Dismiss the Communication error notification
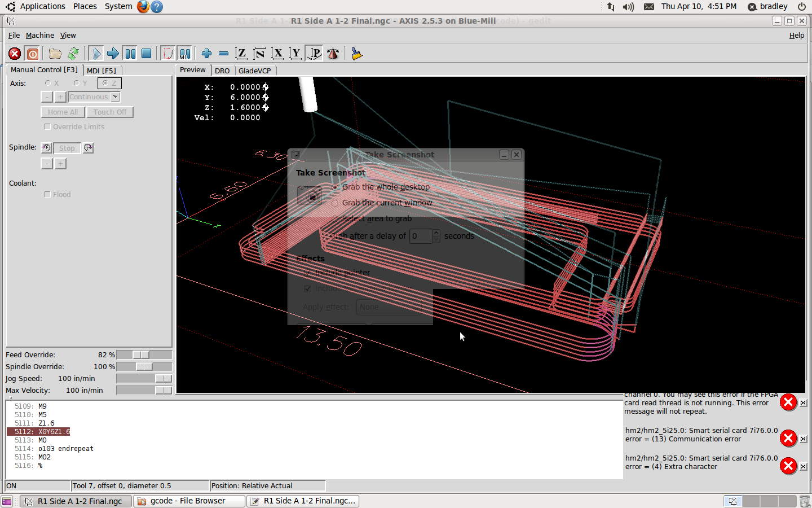 804,439
